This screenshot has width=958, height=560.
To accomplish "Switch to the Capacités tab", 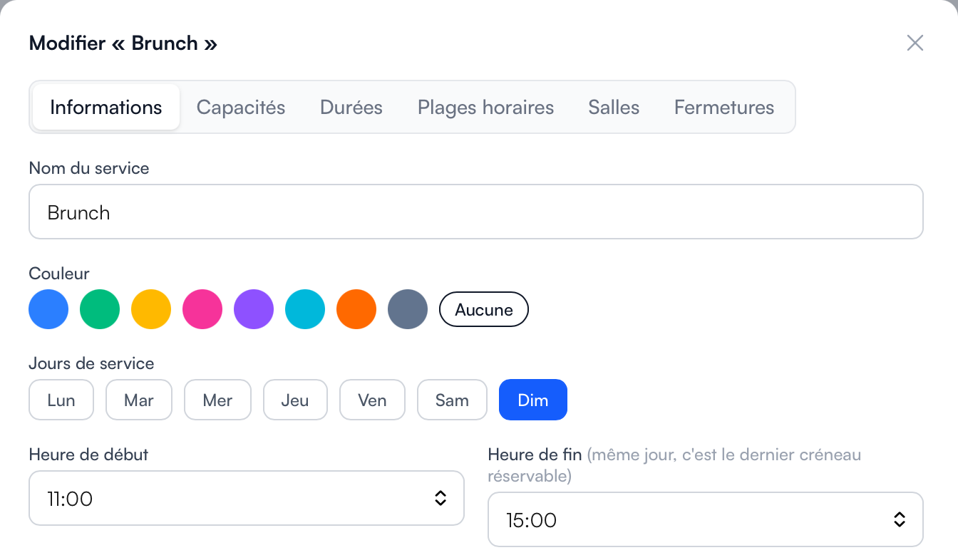I will (241, 108).
